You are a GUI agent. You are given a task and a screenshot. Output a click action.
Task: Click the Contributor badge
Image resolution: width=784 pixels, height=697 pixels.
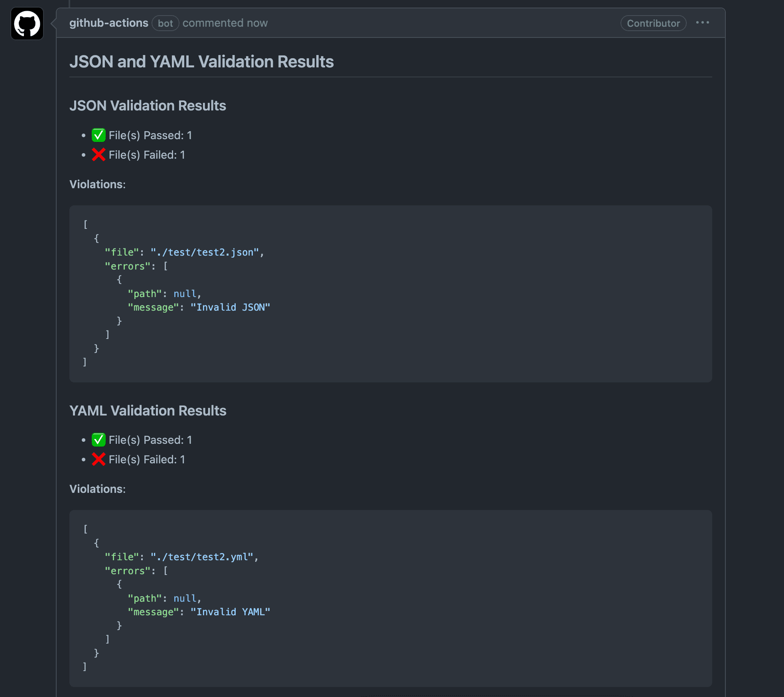653,24
